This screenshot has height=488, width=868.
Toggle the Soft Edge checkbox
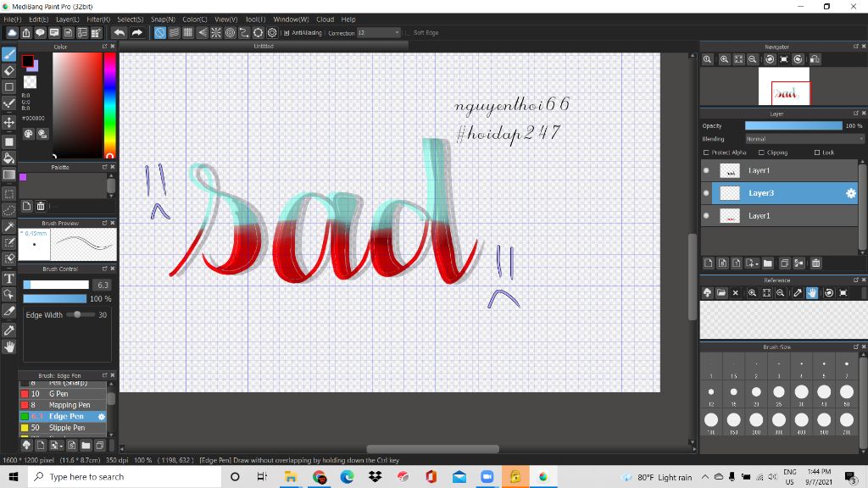(x=408, y=33)
